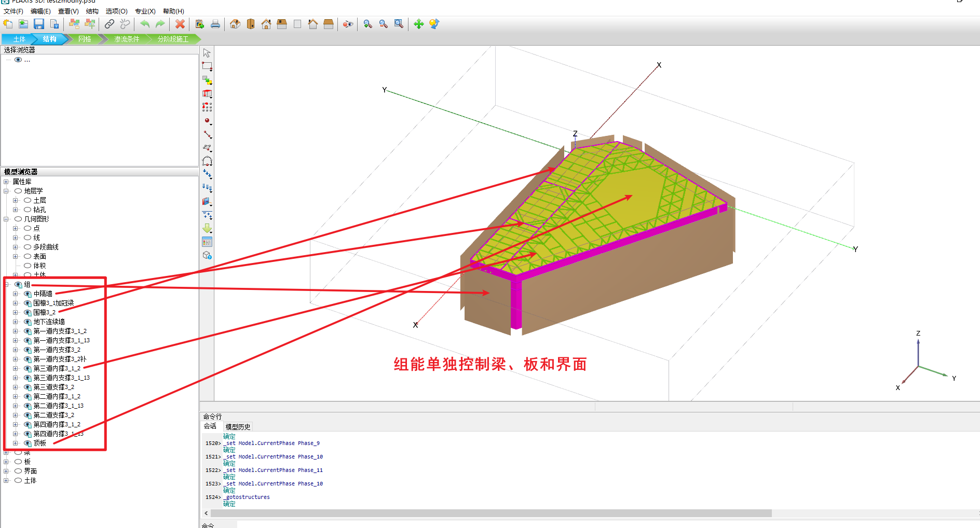Viewport: 980px width, 528px height.
Task: Toggle visibility eye of 围檩3_2
Action: (x=28, y=313)
